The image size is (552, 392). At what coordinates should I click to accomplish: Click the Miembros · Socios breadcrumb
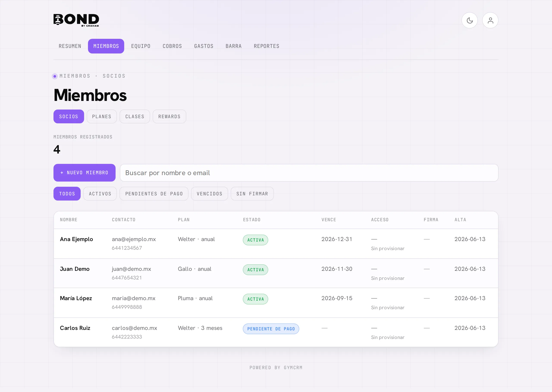[93, 76]
